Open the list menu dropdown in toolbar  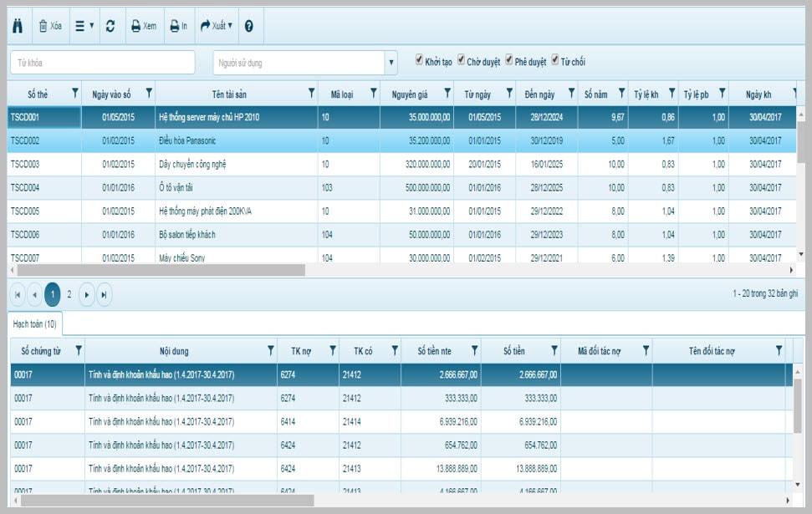pos(84,26)
